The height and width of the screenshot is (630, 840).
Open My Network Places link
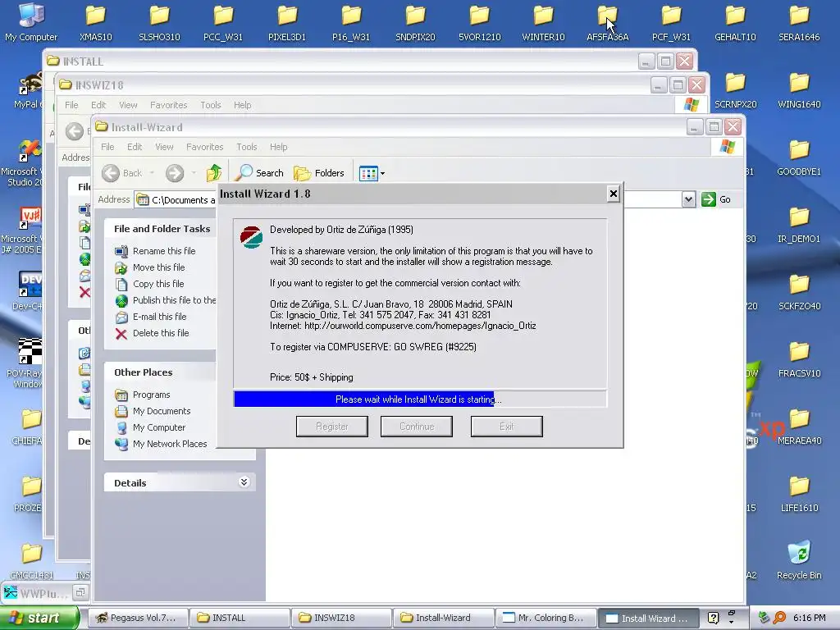point(169,444)
